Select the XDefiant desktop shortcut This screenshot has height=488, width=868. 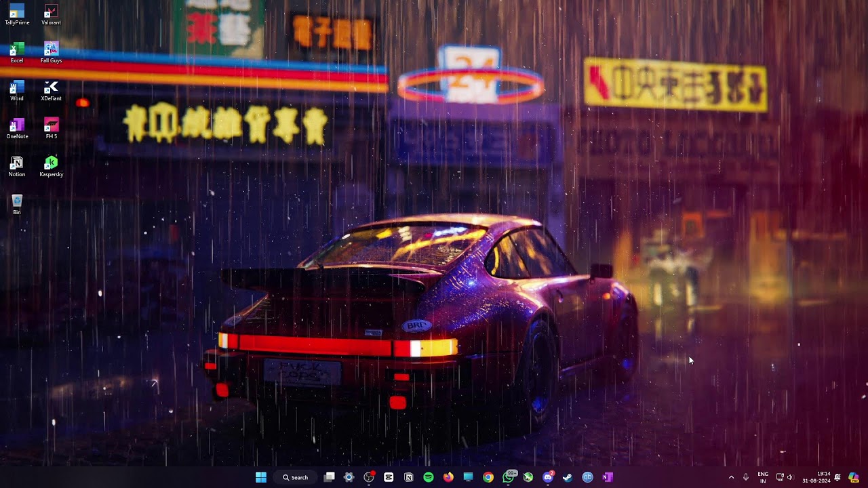click(51, 91)
